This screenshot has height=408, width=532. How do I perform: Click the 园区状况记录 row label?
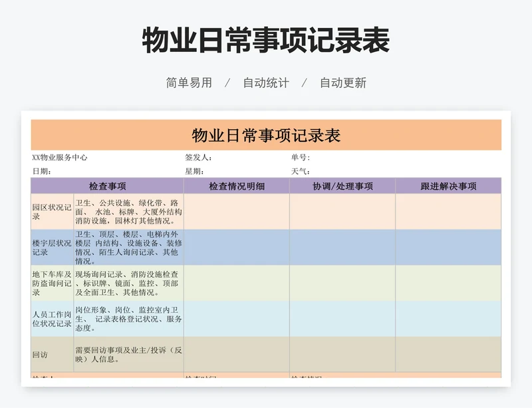pos(52,212)
